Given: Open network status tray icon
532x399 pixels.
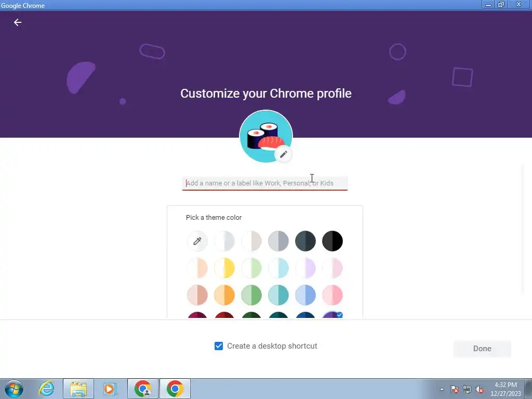Looking at the screenshot, I should [467, 389].
